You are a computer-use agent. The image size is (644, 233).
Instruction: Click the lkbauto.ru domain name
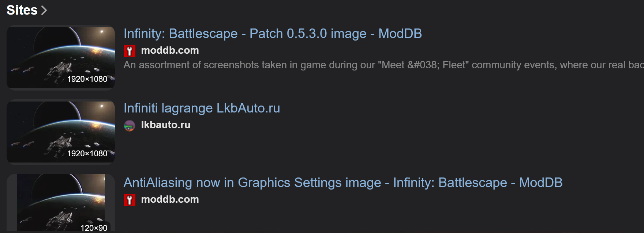point(165,125)
